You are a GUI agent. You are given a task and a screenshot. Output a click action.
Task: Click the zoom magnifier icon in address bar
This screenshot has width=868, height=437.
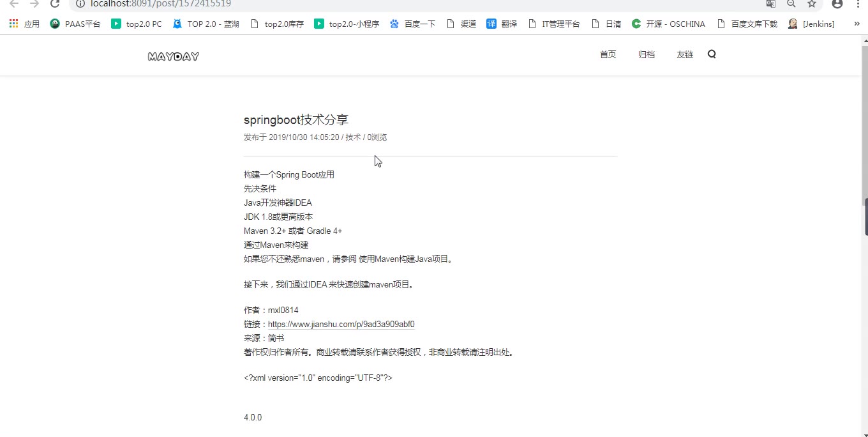pyautogui.click(x=791, y=4)
